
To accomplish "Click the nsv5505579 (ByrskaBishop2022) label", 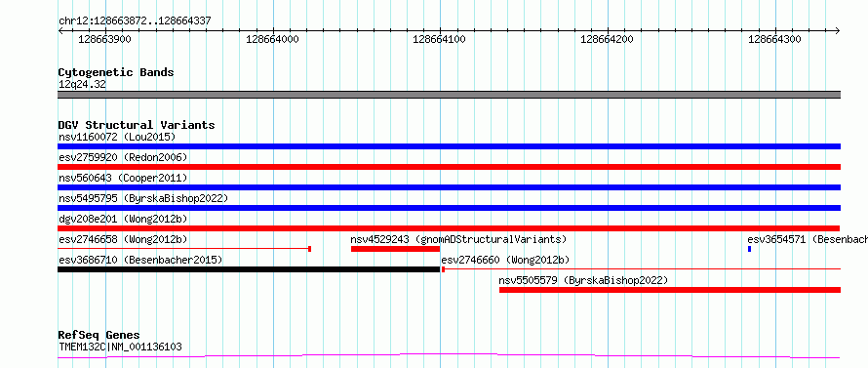I will tap(583, 280).
